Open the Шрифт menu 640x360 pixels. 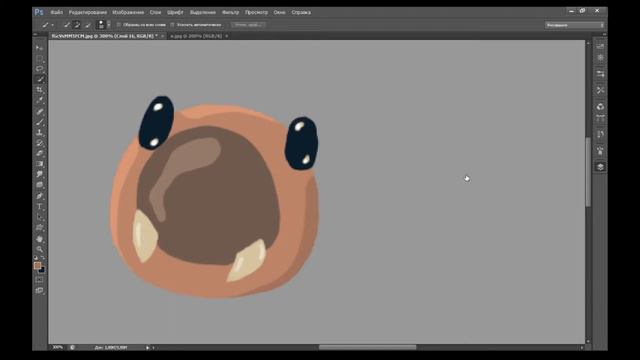click(x=175, y=12)
